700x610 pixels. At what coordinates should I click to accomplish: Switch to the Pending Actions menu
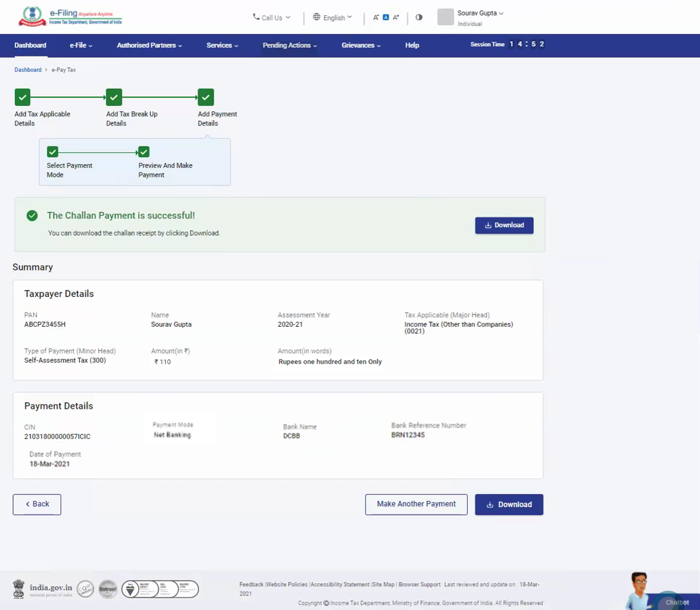(x=290, y=45)
